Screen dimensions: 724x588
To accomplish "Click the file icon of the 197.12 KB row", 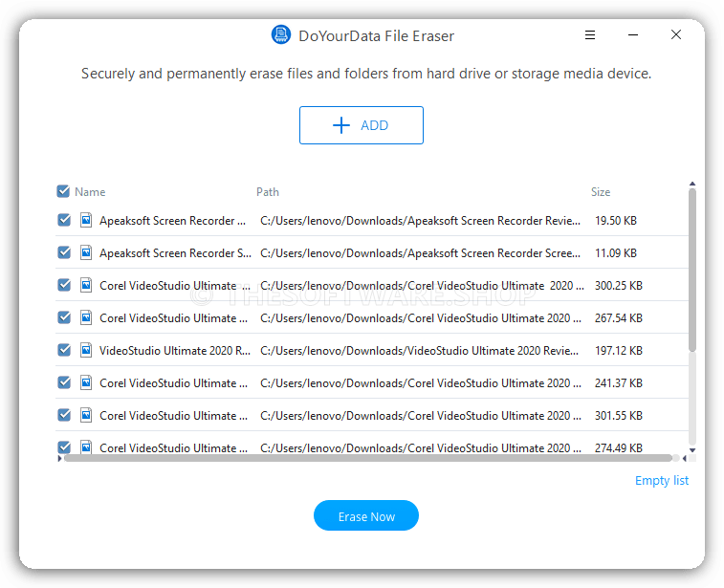I will tap(86, 350).
